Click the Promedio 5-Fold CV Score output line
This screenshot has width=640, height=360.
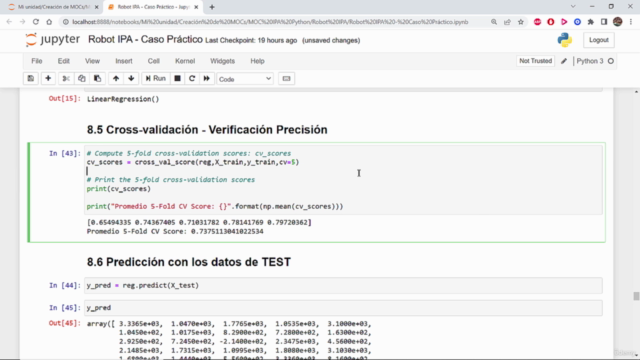click(175, 231)
